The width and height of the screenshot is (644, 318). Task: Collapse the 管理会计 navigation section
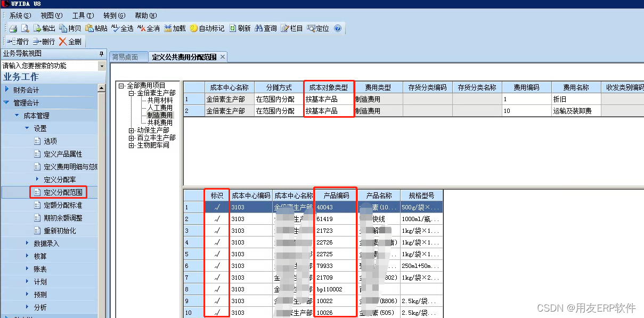[x=7, y=103]
